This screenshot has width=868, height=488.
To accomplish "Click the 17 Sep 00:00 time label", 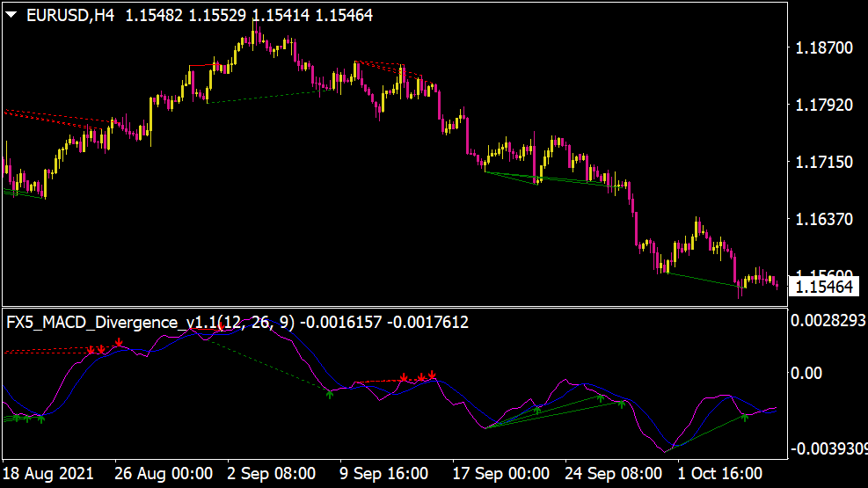I will (x=501, y=474).
